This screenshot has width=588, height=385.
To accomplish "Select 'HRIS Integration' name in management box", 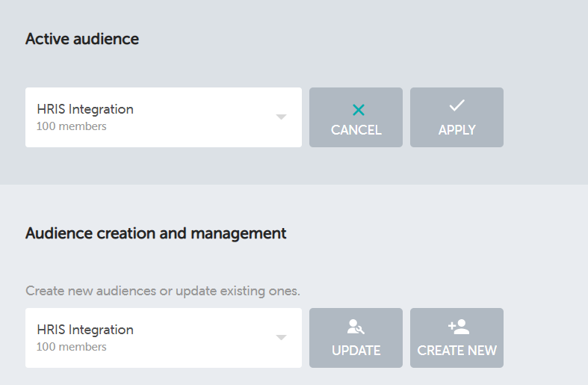I will tap(85, 330).
